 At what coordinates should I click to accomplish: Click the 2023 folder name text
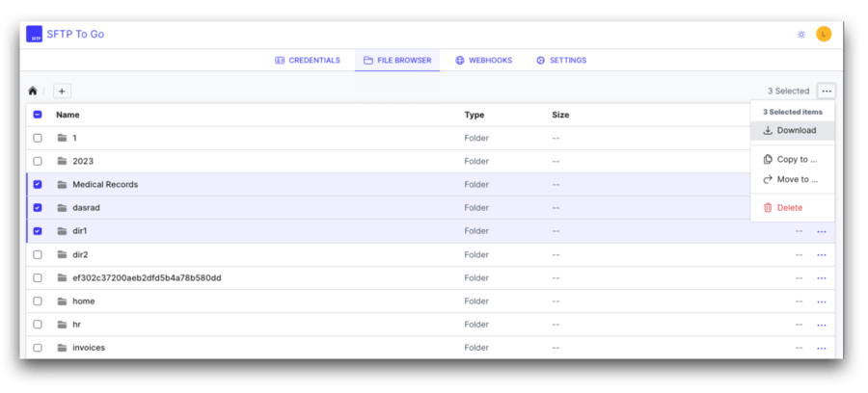(x=83, y=162)
